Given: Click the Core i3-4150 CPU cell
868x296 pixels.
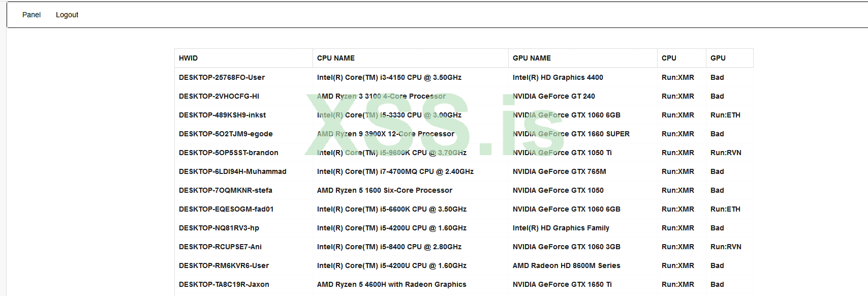Looking at the screenshot, I should click(x=389, y=77).
